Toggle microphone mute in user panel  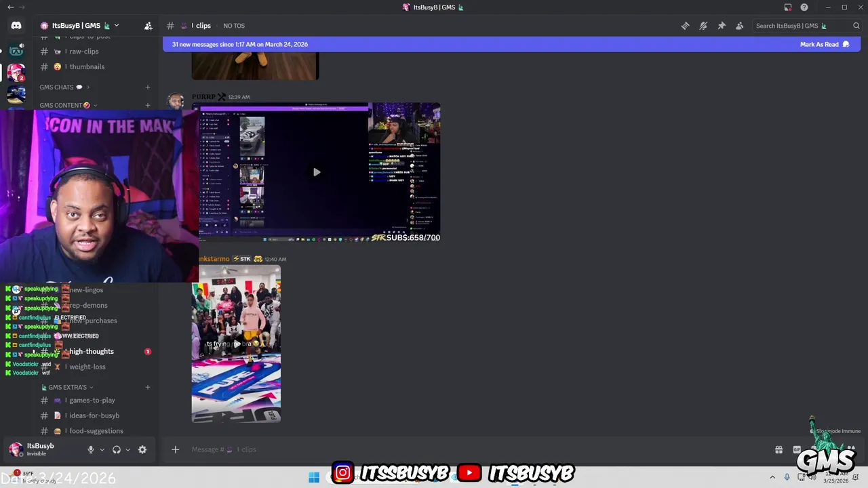90,449
